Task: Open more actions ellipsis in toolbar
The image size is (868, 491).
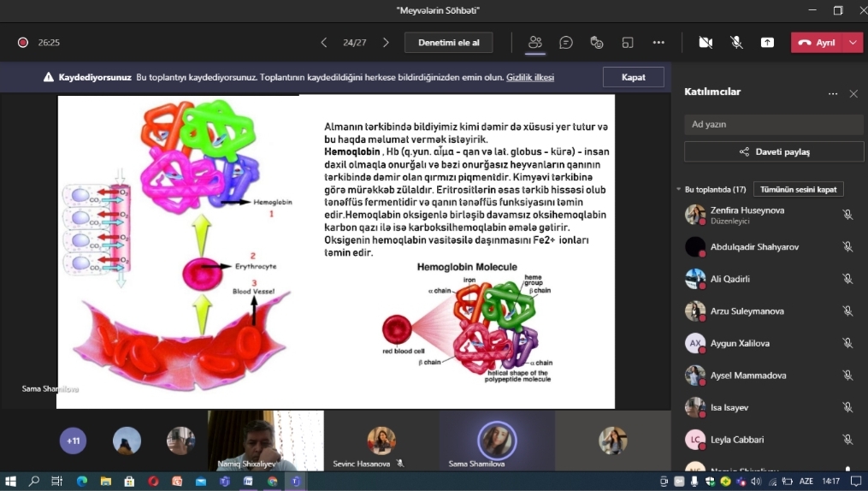Action: point(658,42)
